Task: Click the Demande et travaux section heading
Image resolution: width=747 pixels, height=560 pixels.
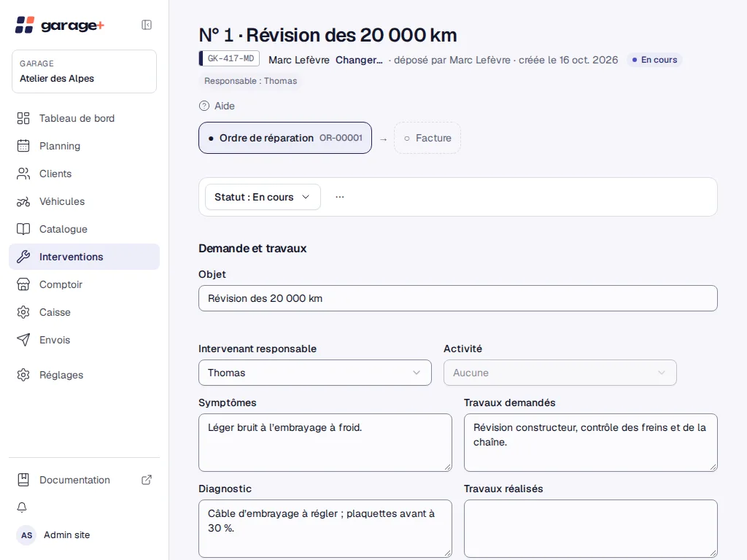Action: 252,249
